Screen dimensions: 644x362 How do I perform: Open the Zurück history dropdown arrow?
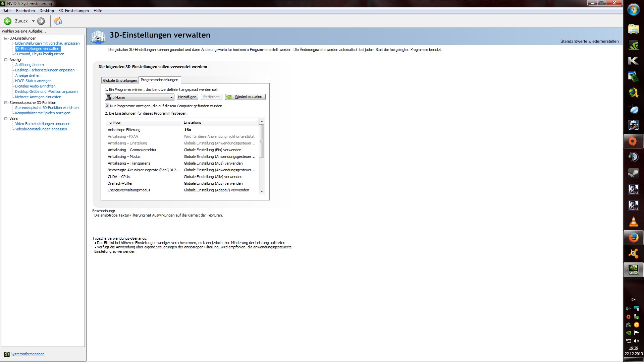pyautogui.click(x=33, y=21)
